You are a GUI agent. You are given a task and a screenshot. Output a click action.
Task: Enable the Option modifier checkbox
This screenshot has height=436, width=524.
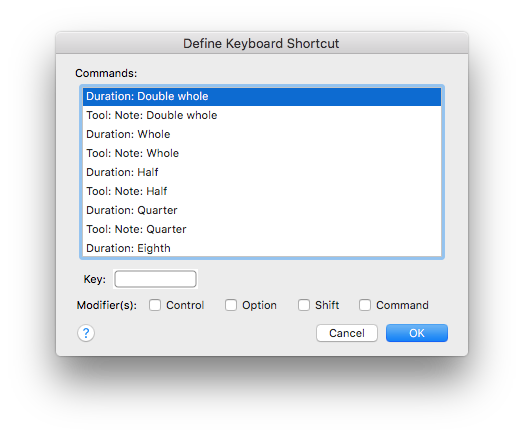[x=231, y=305]
